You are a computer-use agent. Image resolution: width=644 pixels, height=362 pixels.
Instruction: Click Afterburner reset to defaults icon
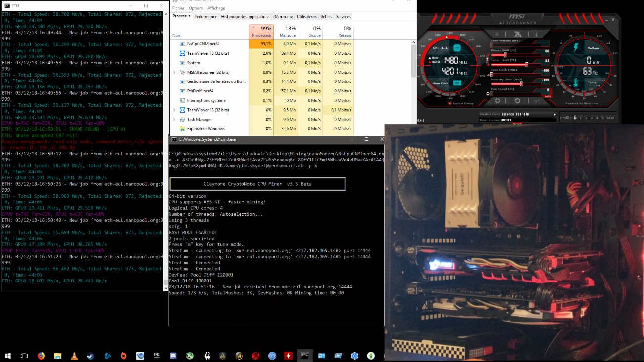point(517,101)
